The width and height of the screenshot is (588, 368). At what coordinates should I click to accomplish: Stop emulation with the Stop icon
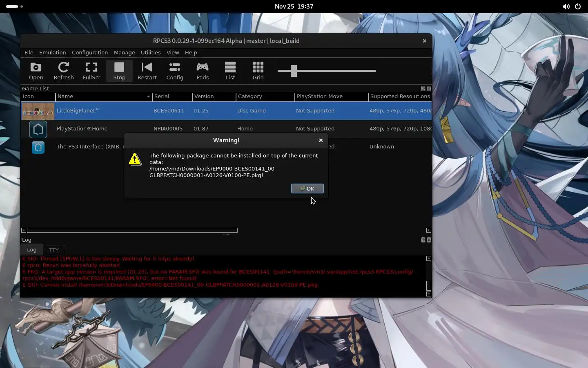click(x=119, y=71)
